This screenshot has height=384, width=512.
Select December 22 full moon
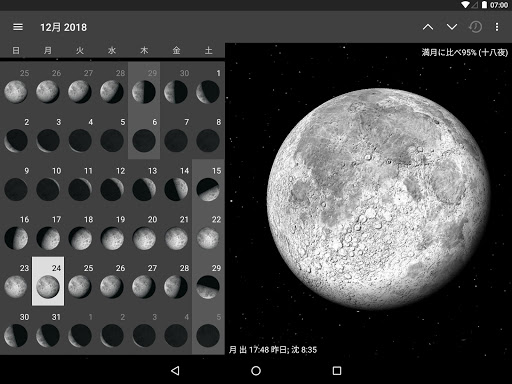coord(208,232)
